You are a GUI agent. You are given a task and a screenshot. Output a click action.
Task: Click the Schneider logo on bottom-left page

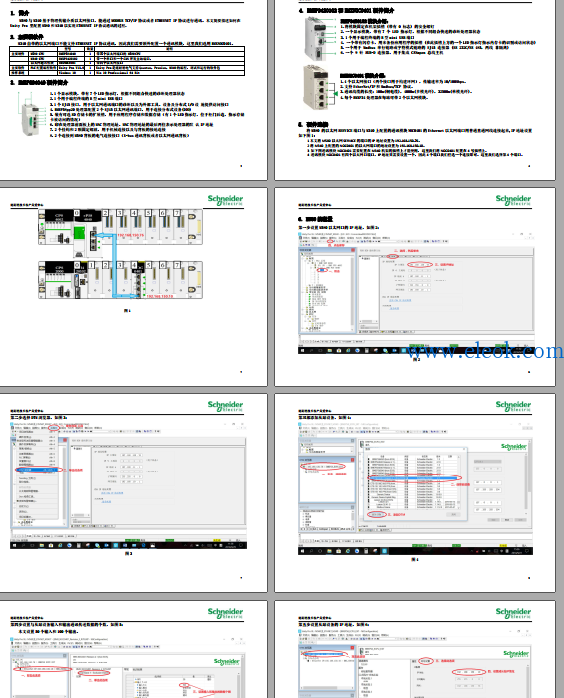[x=225, y=613]
